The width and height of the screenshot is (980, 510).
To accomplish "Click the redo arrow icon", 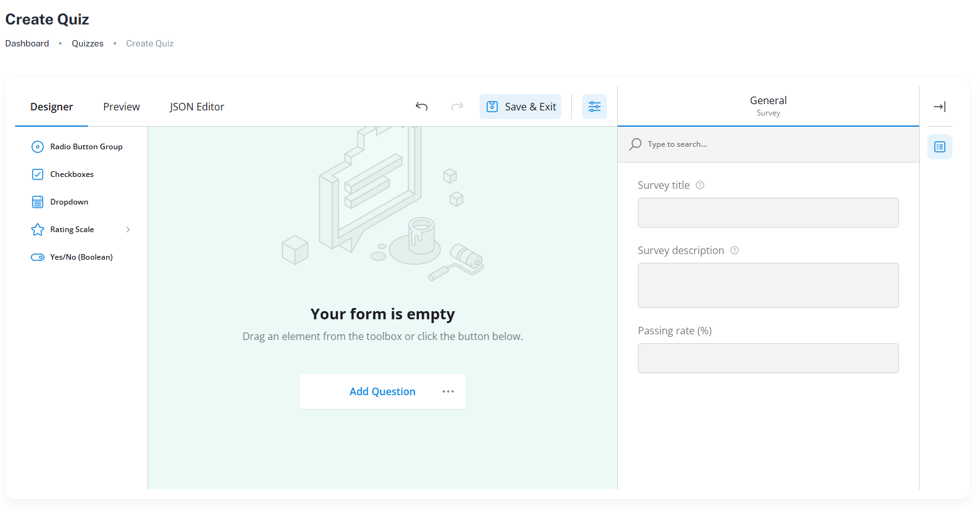I will tap(457, 107).
